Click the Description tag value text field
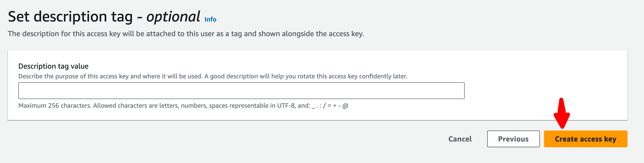 coord(241,91)
